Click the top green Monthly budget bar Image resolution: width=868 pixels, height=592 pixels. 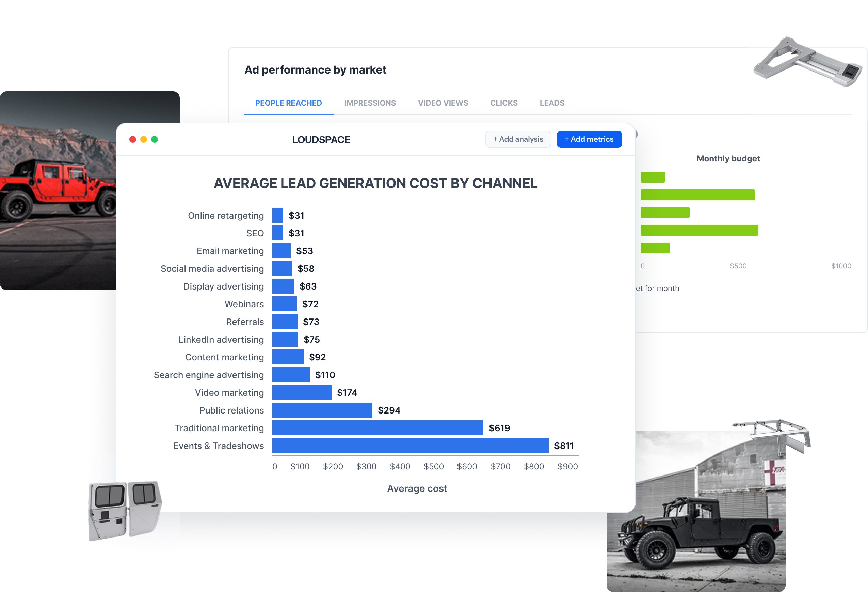point(653,177)
